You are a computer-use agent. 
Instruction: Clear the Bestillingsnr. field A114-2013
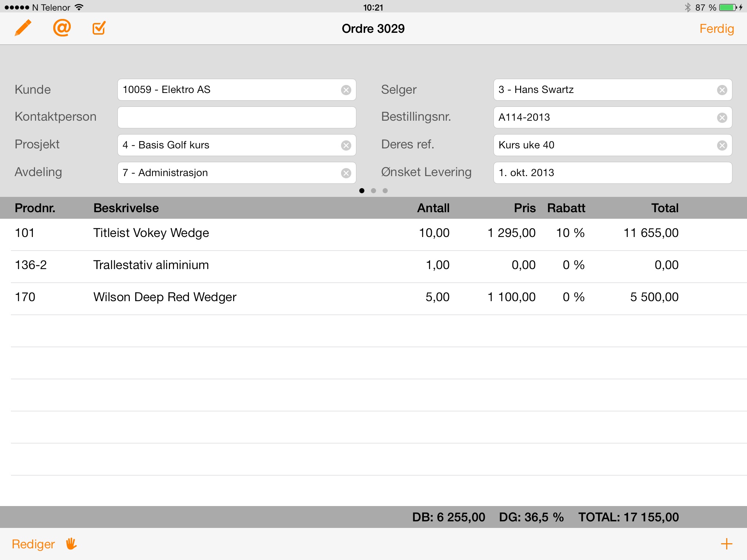pos(722,117)
